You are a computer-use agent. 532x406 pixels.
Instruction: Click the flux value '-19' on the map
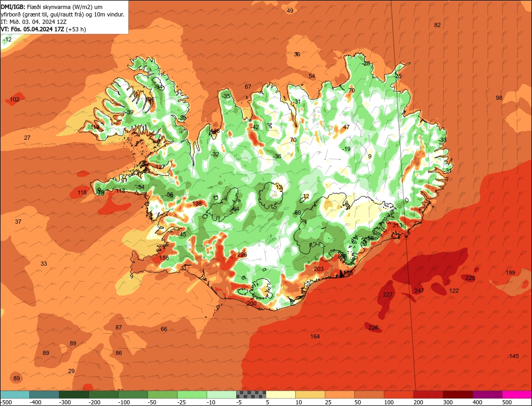[346, 149]
